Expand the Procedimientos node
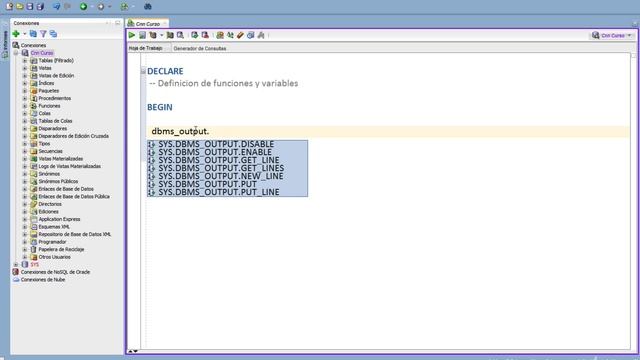This screenshot has height=360, width=640. pos(25,98)
